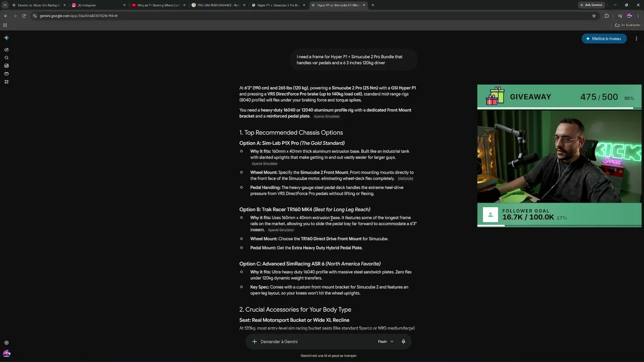Start a new chat with the pencil icon
This screenshot has height=362, width=644.
point(7,50)
